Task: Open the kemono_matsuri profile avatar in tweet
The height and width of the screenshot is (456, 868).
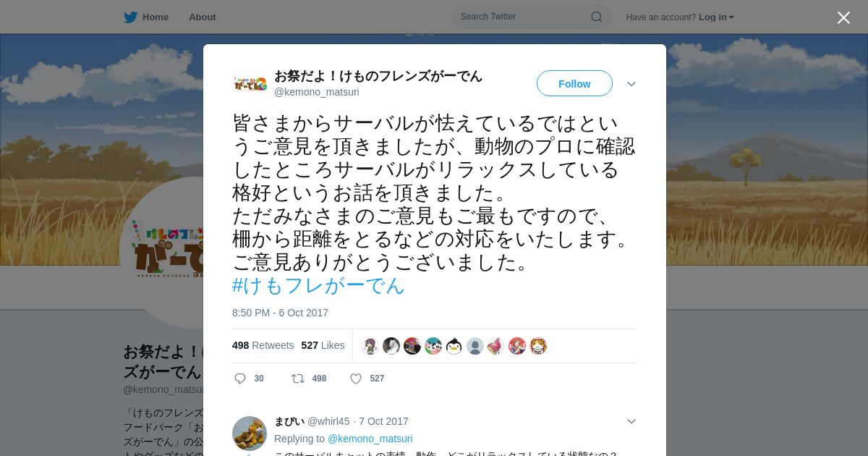Action: click(x=250, y=84)
